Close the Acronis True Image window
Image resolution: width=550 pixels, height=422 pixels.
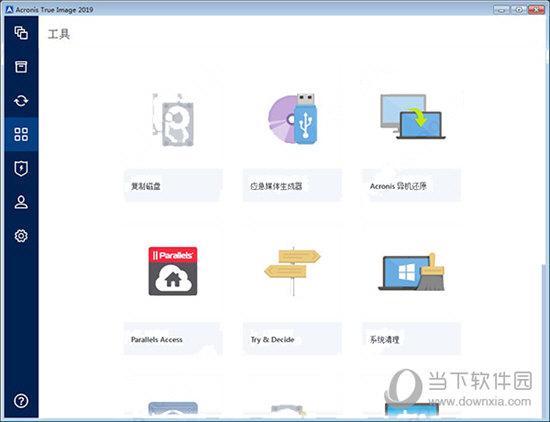[536, 10]
